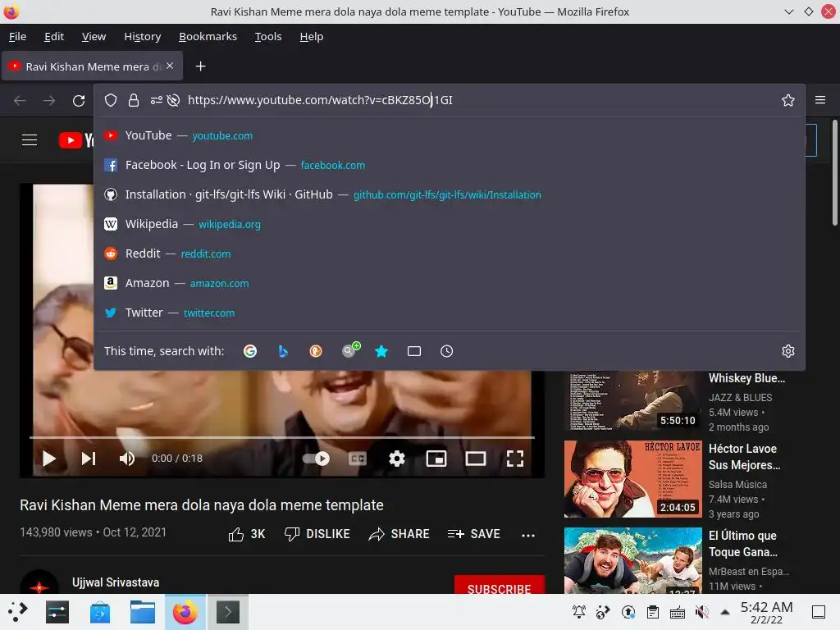The width and height of the screenshot is (840, 630).
Task: Open the KDE application launcher
Action: pos(17,612)
